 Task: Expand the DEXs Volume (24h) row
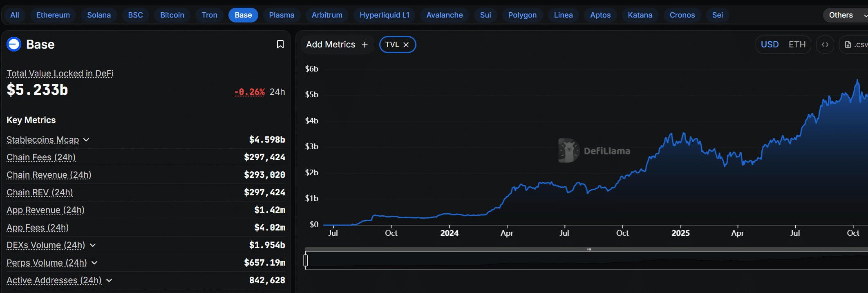click(x=93, y=245)
